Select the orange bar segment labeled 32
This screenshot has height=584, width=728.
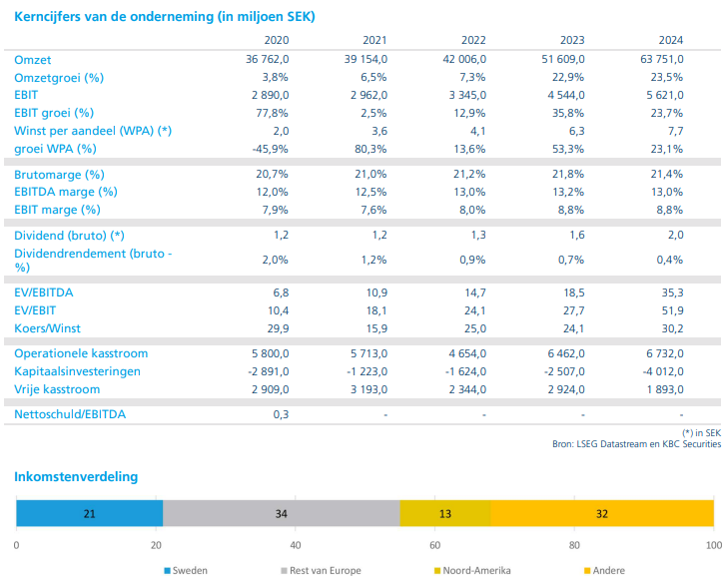coord(601,513)
